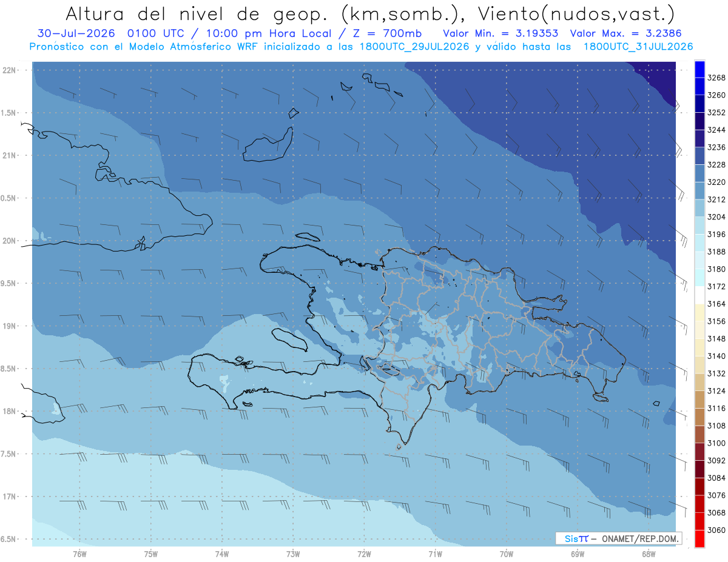Click the colorbar label '3268'

click(716, 78)
